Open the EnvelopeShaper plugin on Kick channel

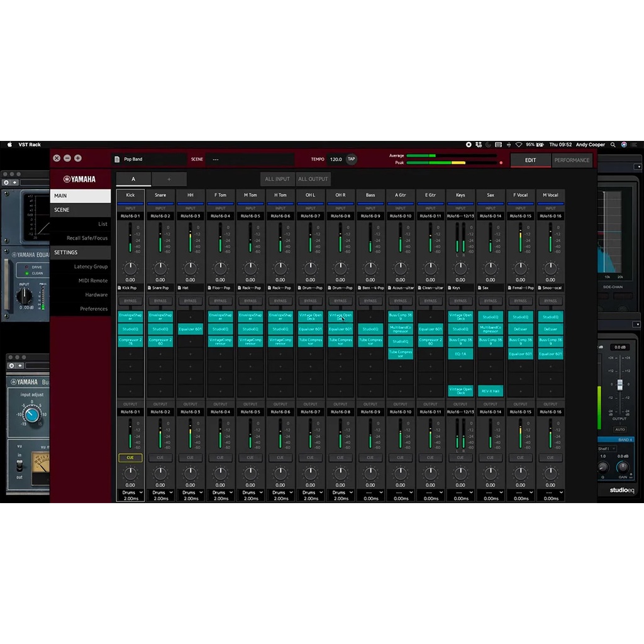click(x=130, y=317)
